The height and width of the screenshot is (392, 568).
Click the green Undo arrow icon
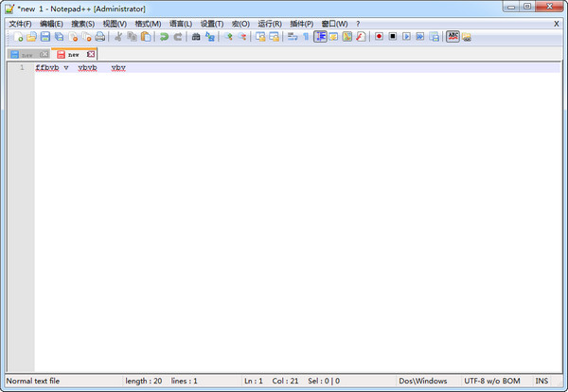point(163,37)
